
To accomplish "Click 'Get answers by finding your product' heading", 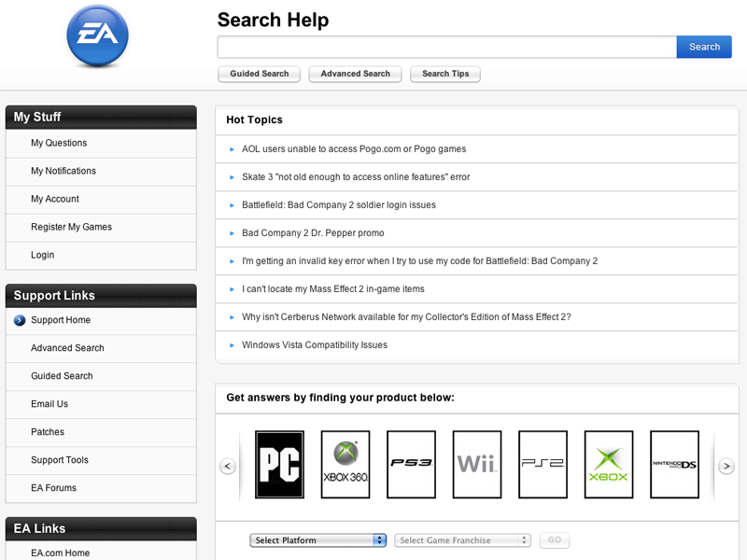I will pos(340,398).
